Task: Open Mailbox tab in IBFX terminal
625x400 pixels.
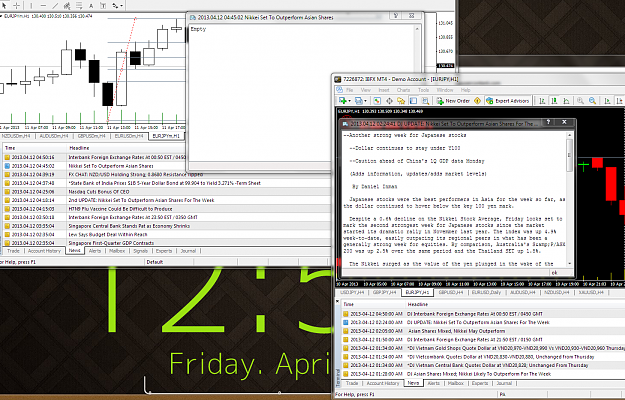Action: [456, 383]
